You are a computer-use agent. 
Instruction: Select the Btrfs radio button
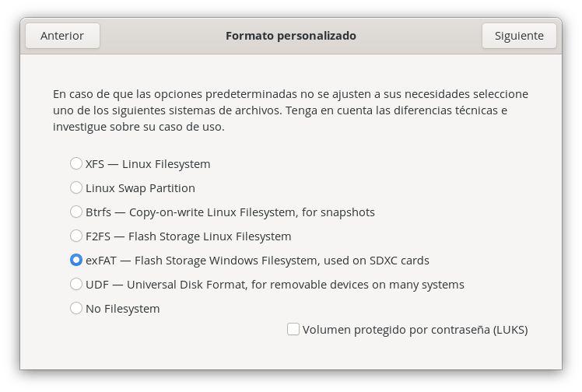click(76, 212)
